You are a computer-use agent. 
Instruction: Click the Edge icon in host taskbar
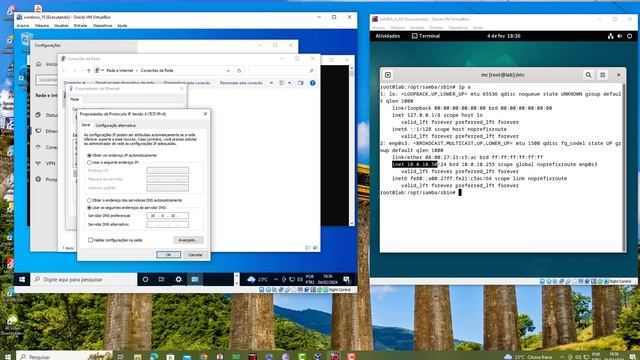point(154,357)
